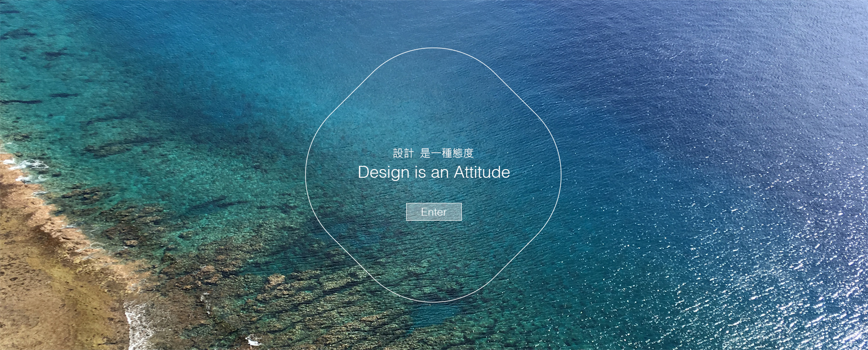Image resolution: width=868 pixels, height=350 pixels.
Task: Click the brown coral reef patches
Action: [x=274, y=292]
